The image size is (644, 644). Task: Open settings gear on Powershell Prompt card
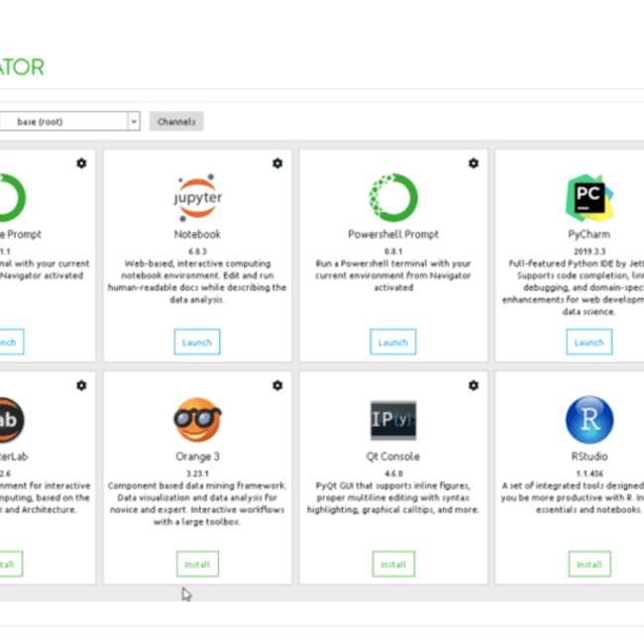pyautogui.click(x=474, y=163)
